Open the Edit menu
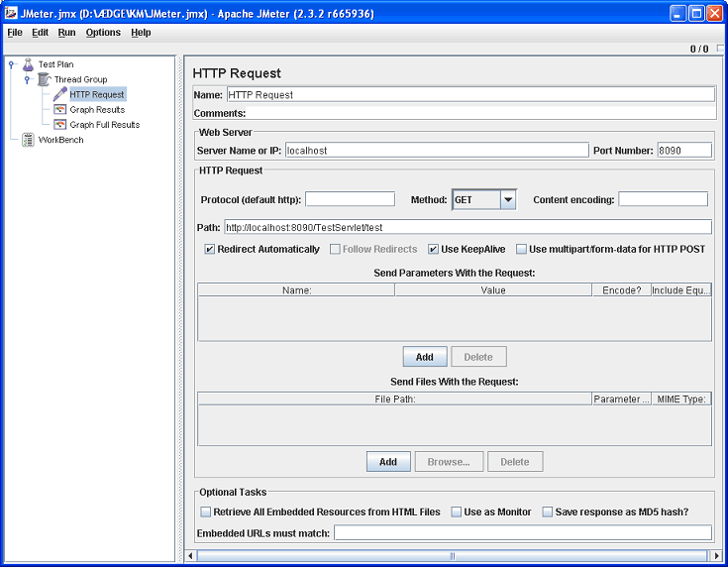This screenshot has width=728, height=567. pyautogui.click(x=40, y=33)
